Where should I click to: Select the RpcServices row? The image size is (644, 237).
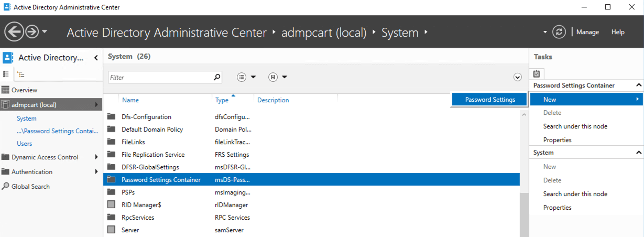coord(311,218)
